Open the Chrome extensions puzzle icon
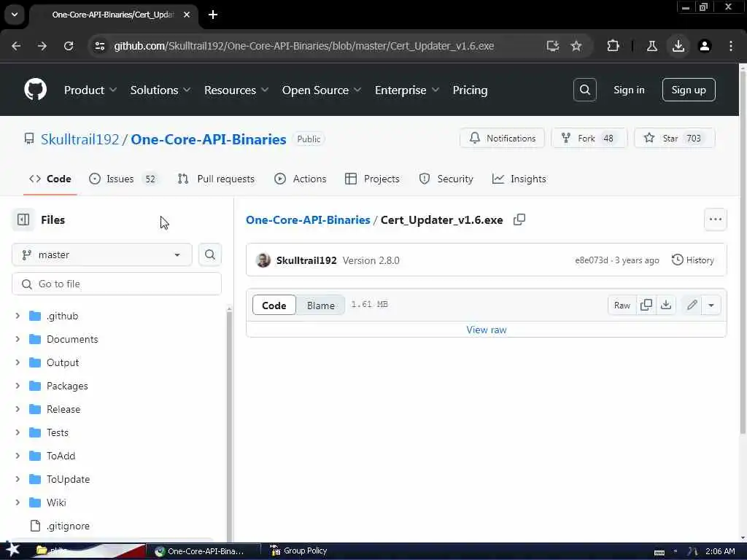Viewport: 747px width, 560px height. tap(613, 46)
